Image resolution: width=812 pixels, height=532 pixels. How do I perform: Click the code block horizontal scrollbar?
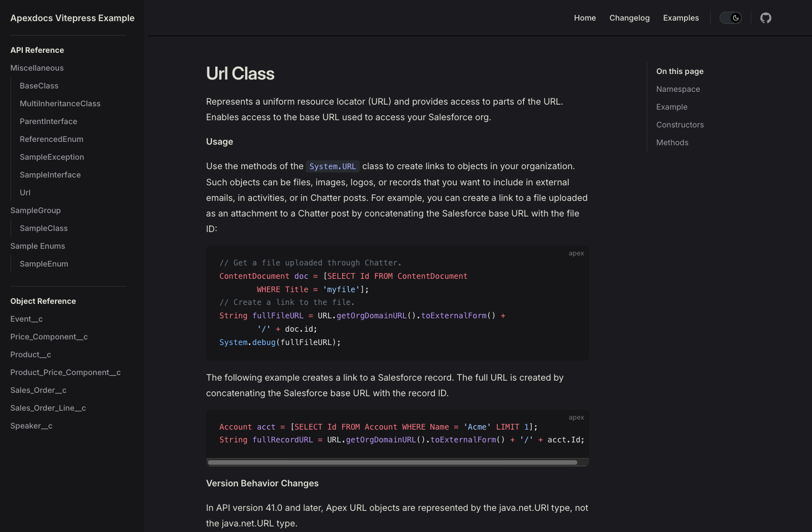coord(393,462)
